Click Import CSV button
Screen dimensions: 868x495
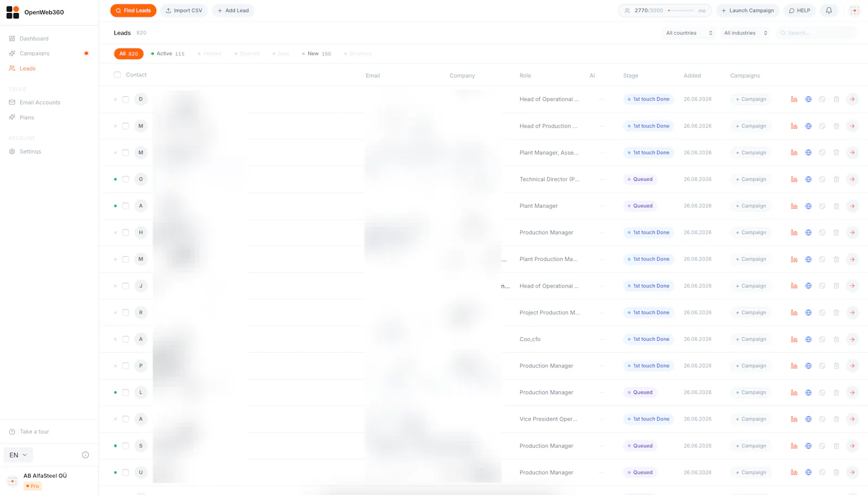[184, 10]
